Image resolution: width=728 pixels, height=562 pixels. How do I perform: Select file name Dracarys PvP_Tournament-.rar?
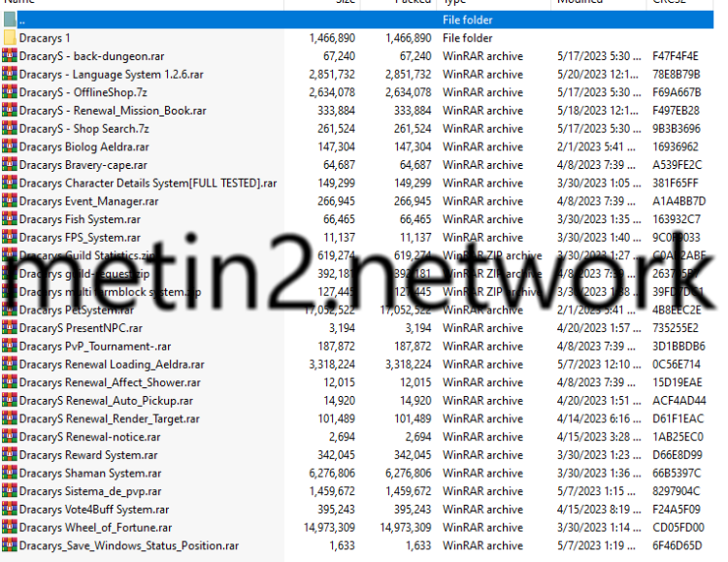[x=95, y=347]
